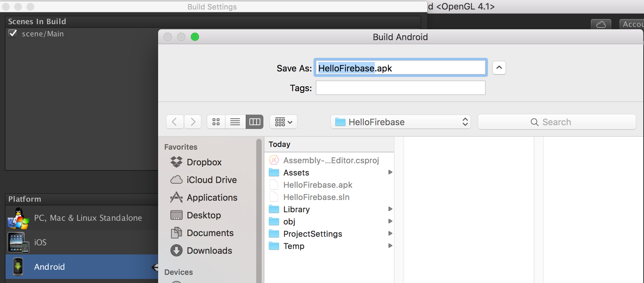Image resolution: width=644 pixels, height=283 pixels.
Task: Select HelloFirebase.sln file in list
Action: click(x=317, y=197)
